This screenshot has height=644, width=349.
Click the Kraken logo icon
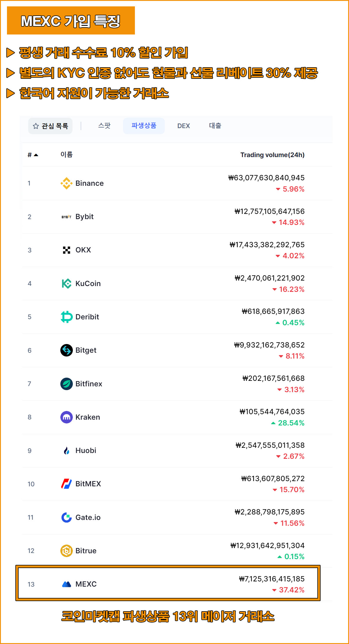[66, 417]
